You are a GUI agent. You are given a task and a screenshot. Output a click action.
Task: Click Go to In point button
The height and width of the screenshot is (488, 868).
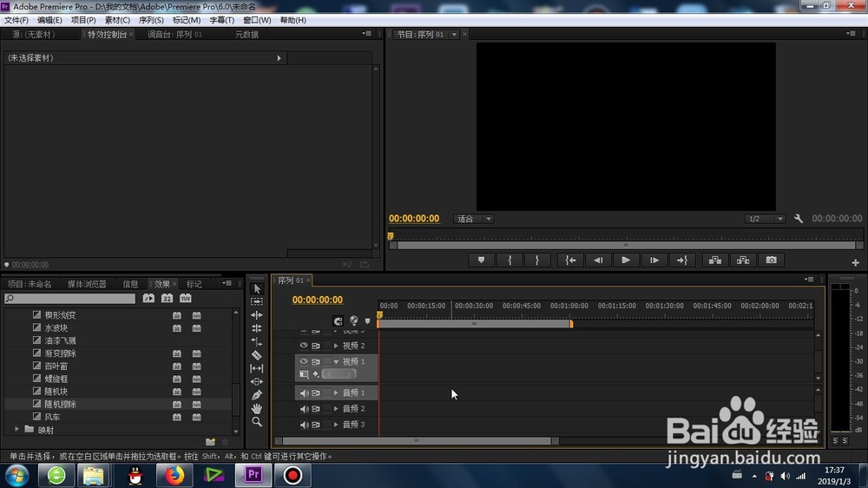[570, 260]
